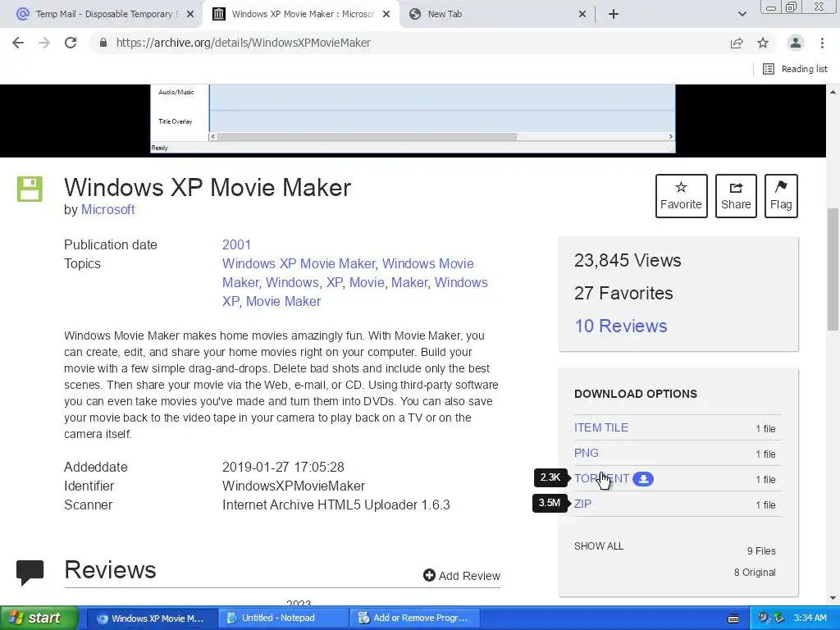Click the timeline scrollbar left arrow

pyautogui.click(x=212, y=137)
